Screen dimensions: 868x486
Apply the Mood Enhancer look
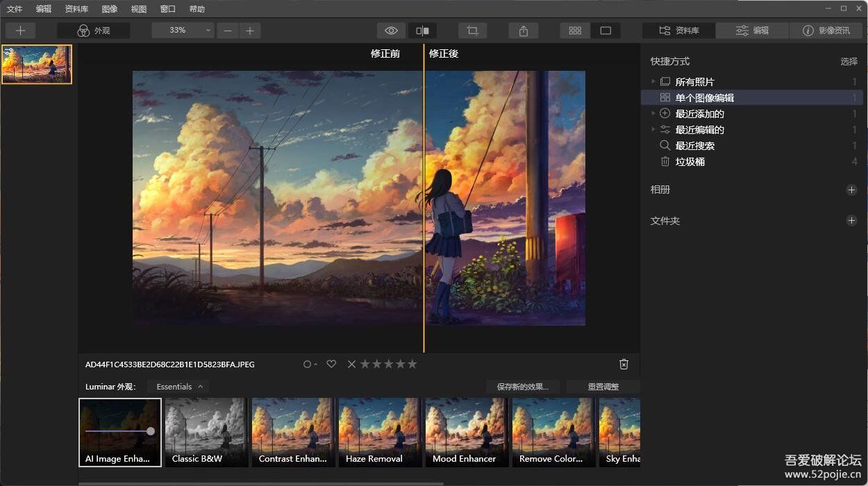[x=467, y=432]
